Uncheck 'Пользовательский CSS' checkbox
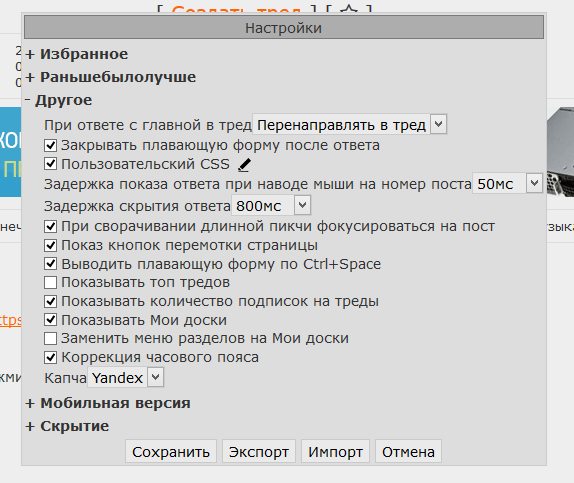 pyautogui.click(x=51, y=164)
